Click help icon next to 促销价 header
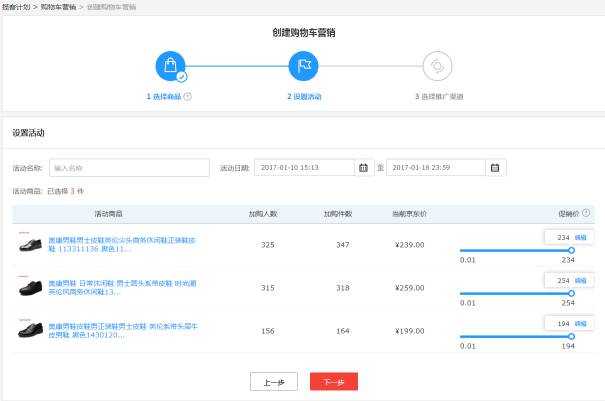The height and width of the screenshot is (401, 605). pos(587,213)
